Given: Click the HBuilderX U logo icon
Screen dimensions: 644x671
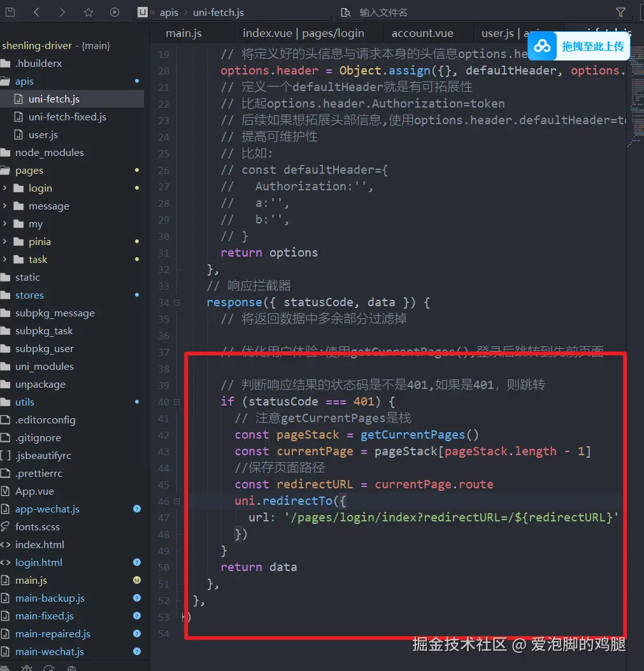Looking at the screenshot, I should (x=143, y=12).
